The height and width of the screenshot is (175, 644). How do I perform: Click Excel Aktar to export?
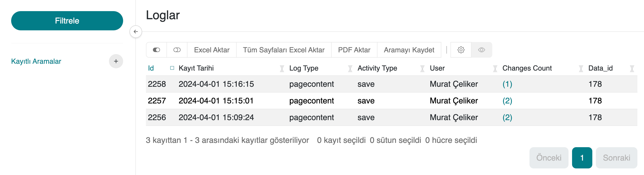212,50
